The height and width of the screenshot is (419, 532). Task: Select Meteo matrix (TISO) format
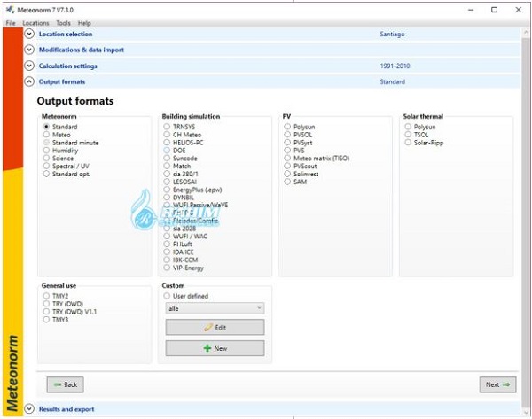287,158
